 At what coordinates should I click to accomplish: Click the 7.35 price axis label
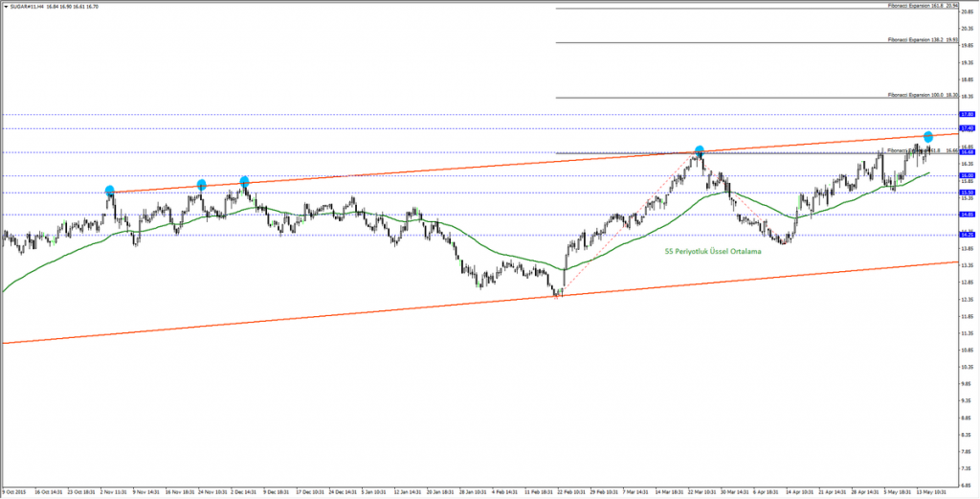coord(968,467)
